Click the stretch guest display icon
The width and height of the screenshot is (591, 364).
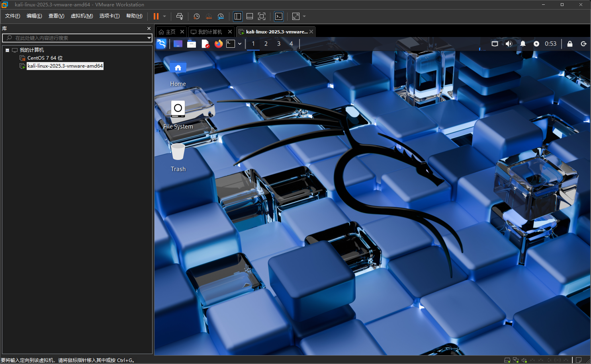point(296,16)
